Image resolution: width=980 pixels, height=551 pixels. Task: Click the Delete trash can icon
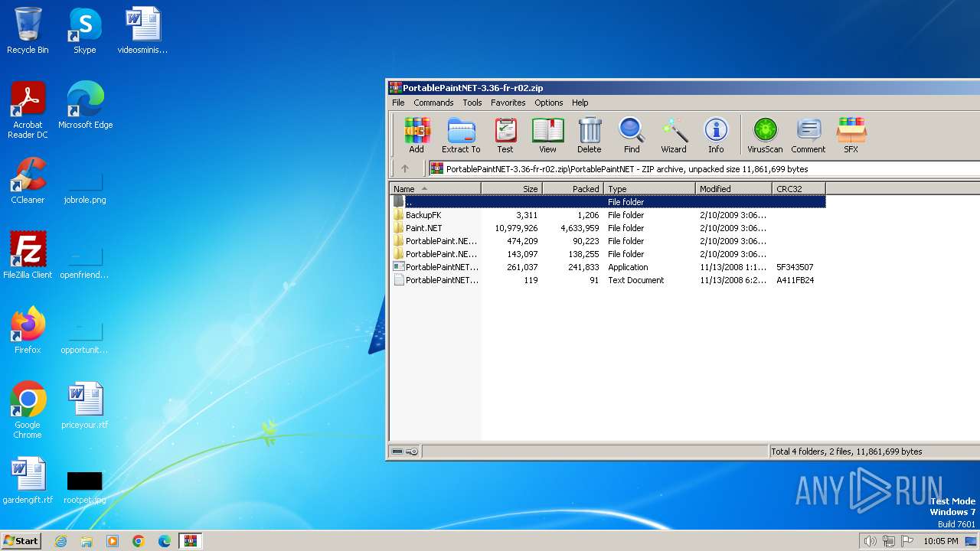coord(590,135)
